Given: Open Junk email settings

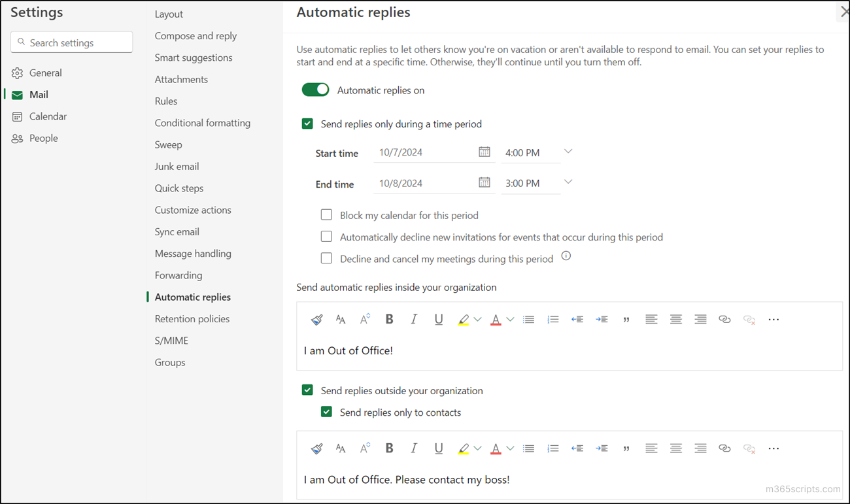Looking at the screenshot, I should pyautogui.click(x=177, y=166).
